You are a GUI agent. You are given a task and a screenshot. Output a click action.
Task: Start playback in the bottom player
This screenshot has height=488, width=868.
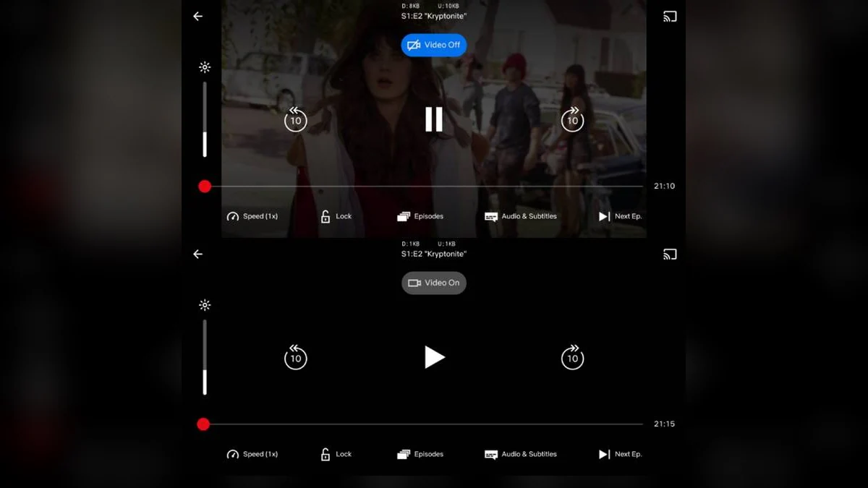[434, 357]
